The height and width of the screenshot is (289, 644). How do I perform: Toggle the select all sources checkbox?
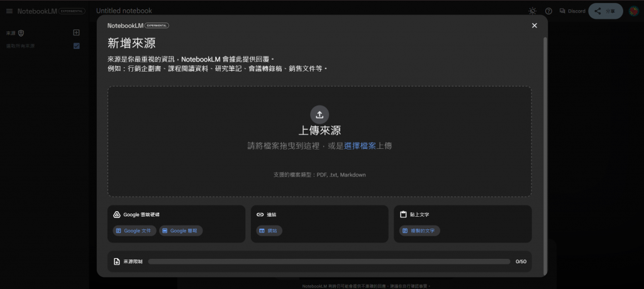[76, 46]
